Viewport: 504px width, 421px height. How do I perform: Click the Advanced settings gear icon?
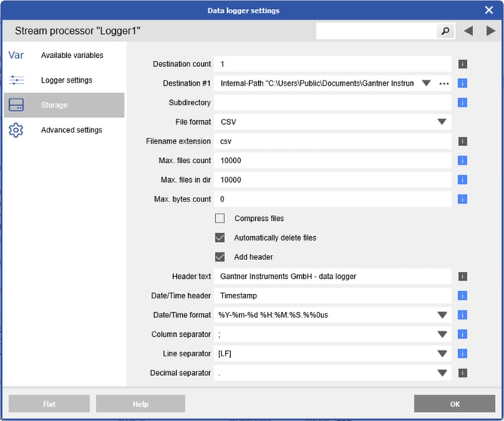click(16, 130)
